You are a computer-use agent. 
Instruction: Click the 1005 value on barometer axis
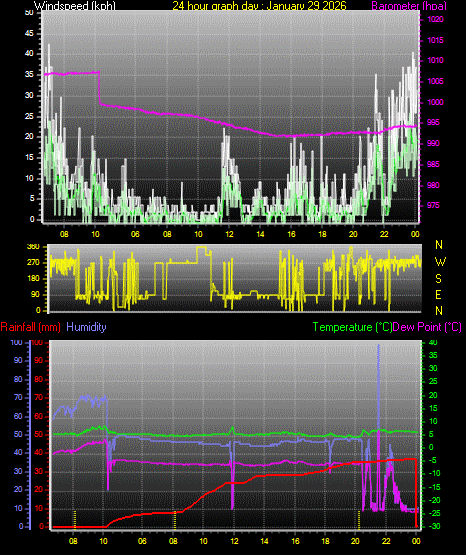[436, 81]
